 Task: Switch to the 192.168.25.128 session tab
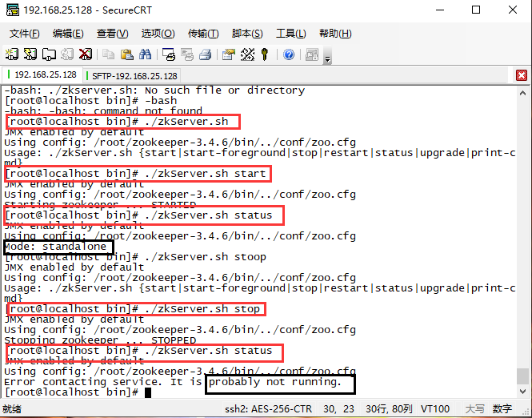coord(42,74)
